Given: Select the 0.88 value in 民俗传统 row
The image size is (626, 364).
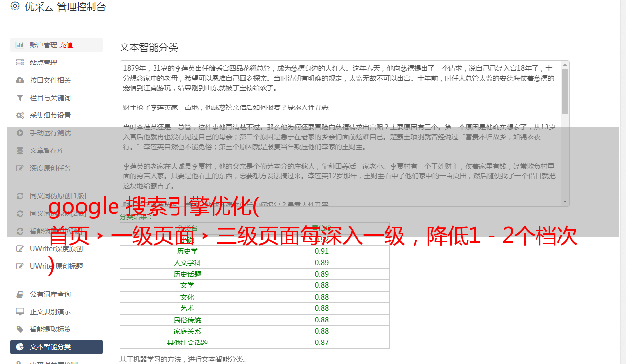Looking at the screenshot, I should [x=322, y=320].
